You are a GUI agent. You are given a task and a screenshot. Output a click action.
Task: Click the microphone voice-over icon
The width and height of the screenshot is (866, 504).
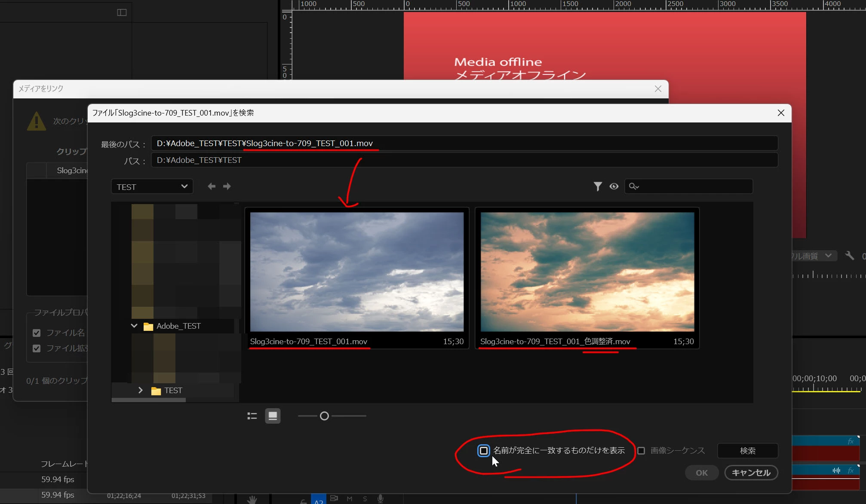pos(380,498)
